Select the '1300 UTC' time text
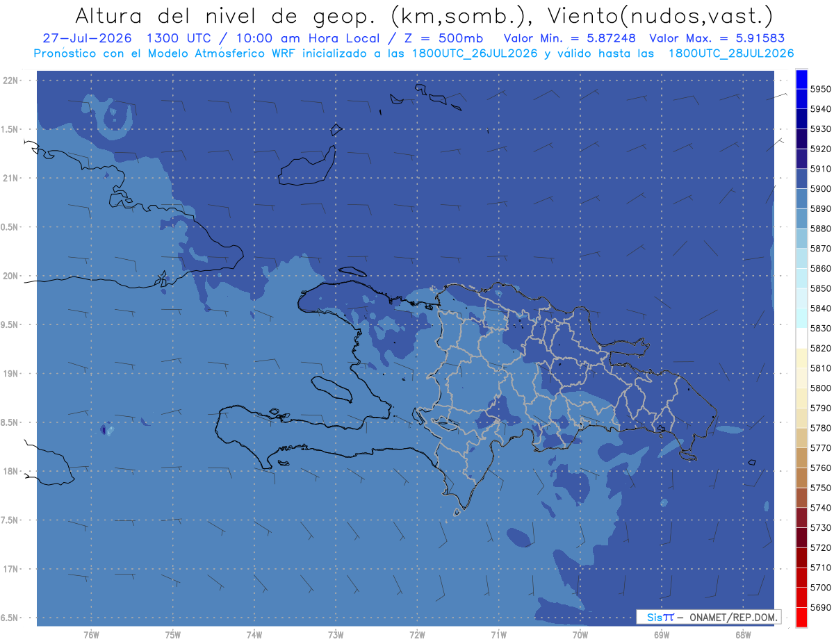834x644 pixels. (x=181, y=39)
